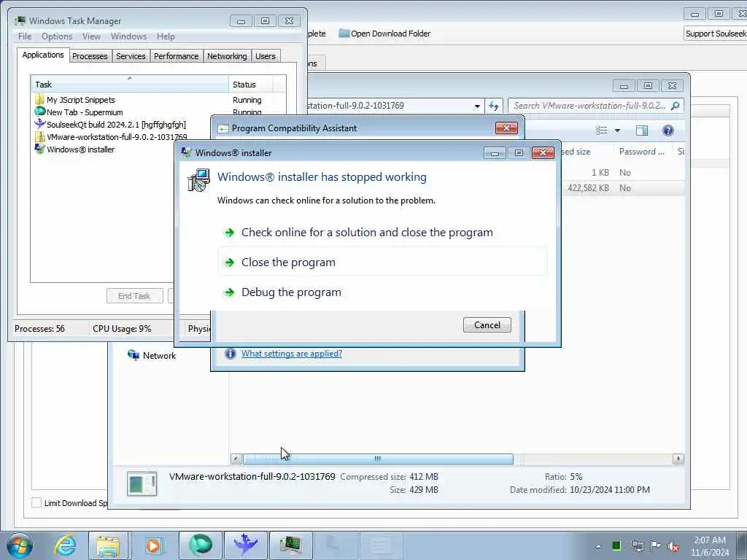
Task: Toggle the preview pane icon in Explorer
Action: tap(642, 131)
